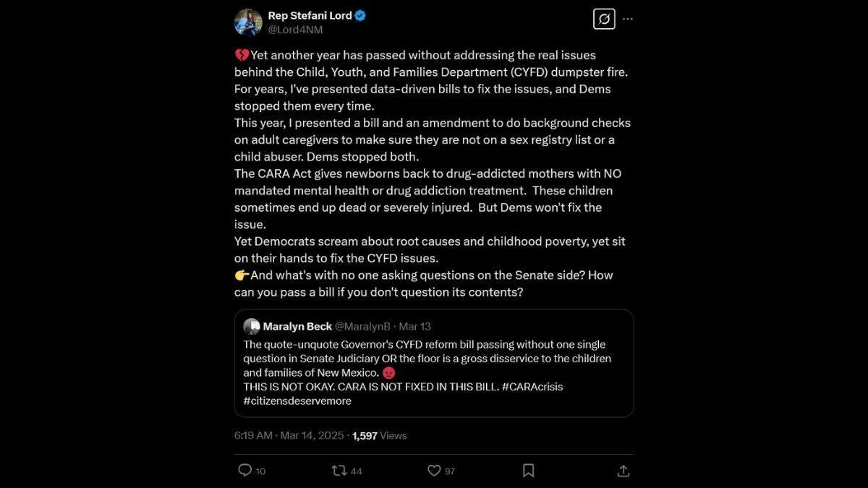Open the @Lord4NM handle link
The height and width of the screenshot is (488, 868).
[x=296, y=30]
